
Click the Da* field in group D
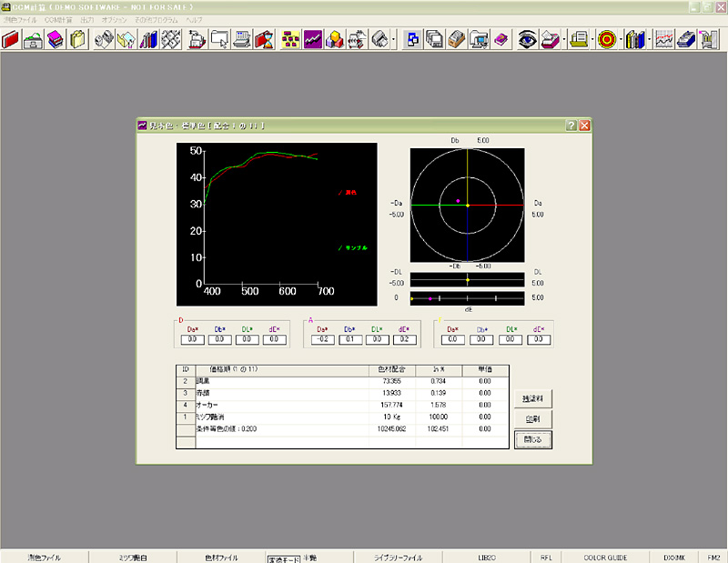pyautogui.click(x=193, y=339)
